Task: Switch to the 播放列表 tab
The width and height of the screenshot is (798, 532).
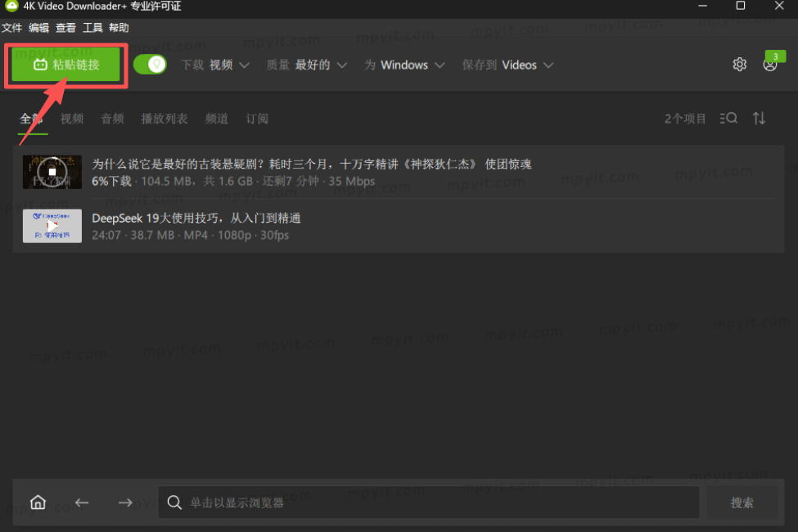Action: point(165,119)
